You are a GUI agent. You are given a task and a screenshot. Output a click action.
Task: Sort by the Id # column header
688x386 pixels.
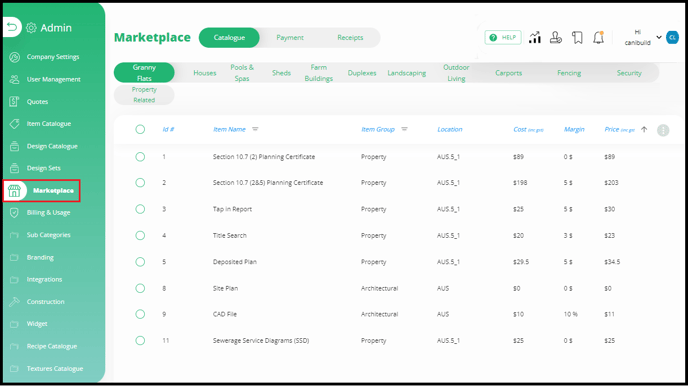point(168,129)
